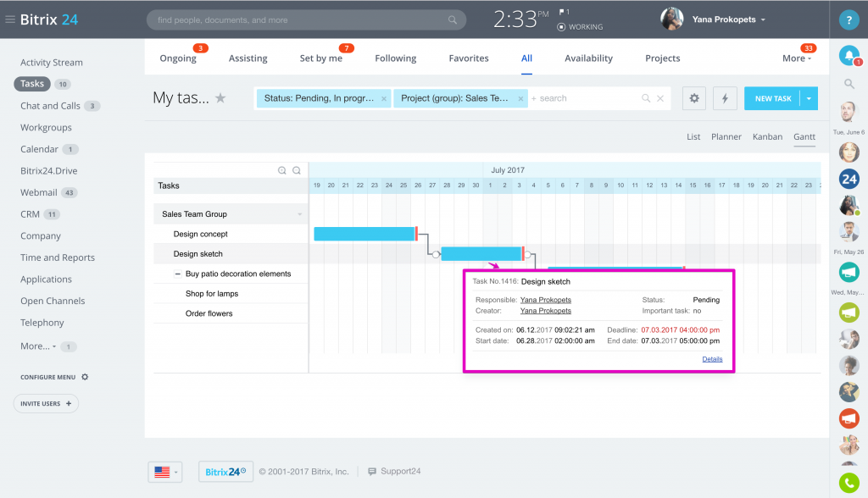Open the Availability tab
The height and width of the screenshot is (498, 868).
point(588,58)
